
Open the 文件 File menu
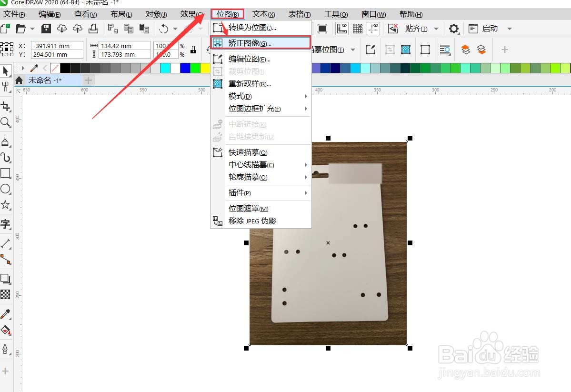(14, 14)
